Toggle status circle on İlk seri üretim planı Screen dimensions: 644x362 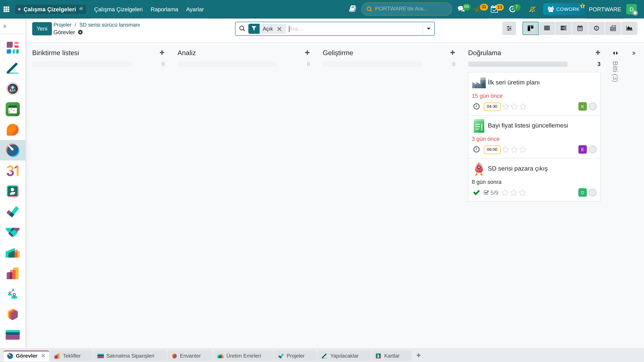592,106
